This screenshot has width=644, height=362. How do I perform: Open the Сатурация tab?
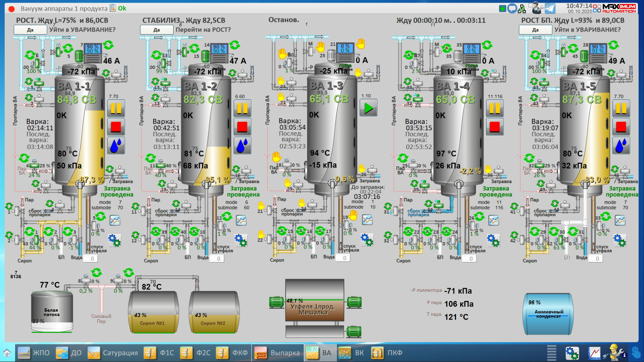pyautogui.click(x=113, y=353)
